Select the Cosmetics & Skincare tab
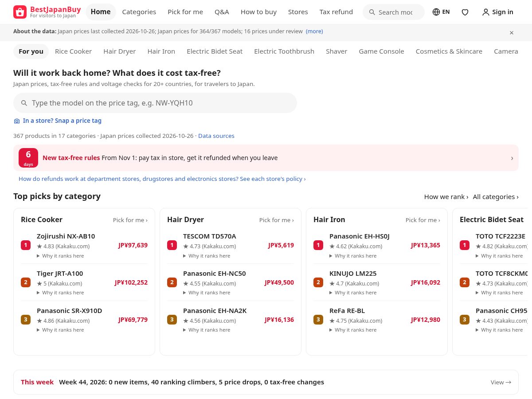The image size is (532, 399). [x=449, y=51]
